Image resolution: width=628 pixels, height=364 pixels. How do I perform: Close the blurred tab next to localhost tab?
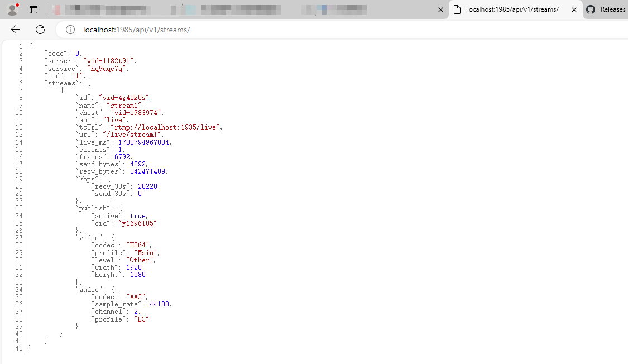(440, 9)
